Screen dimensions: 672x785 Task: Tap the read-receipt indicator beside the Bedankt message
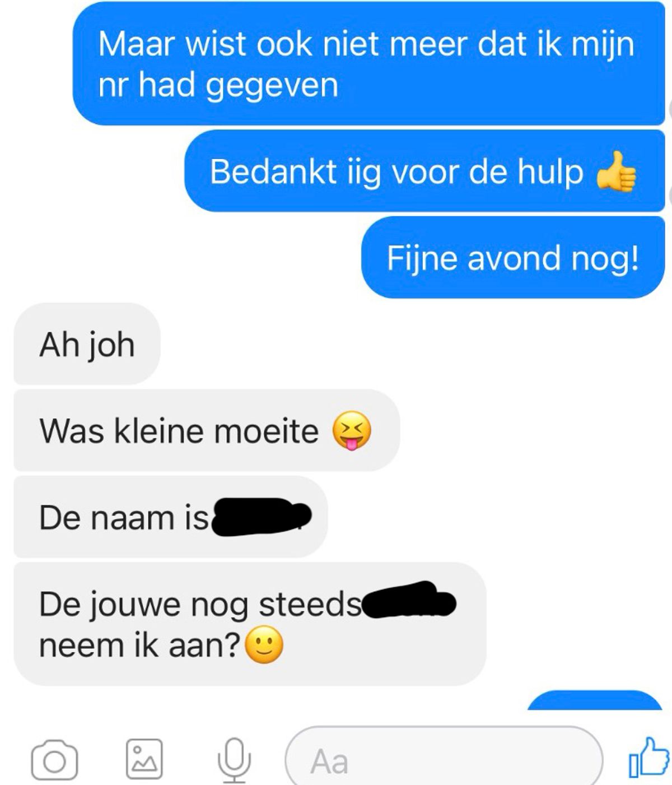tap(670, 197)
